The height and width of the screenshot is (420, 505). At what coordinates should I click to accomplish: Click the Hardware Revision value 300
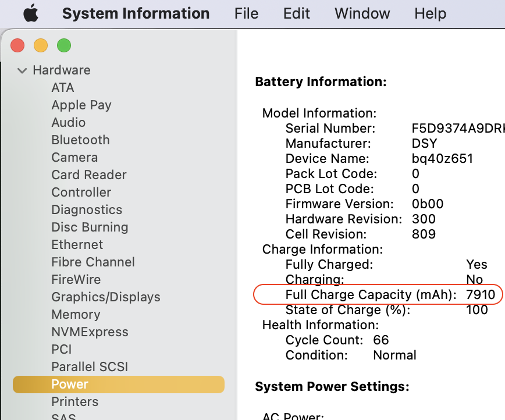pyautogui.click(x=424, y=219)
